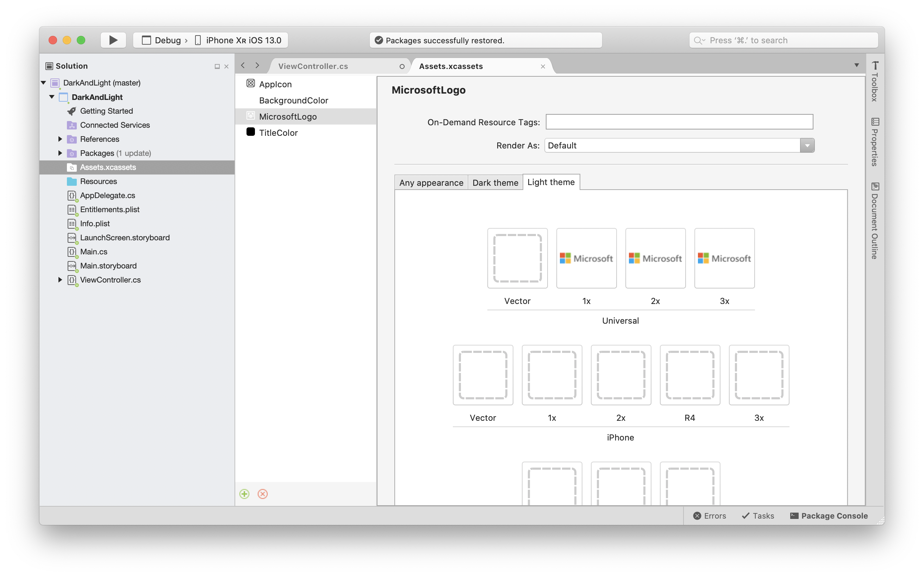Image resolution: width=924 pixels, height=577 pixels.
Task: Expand the References folder in sidebar
Action: pyautogui.click(x=59, y=139)
